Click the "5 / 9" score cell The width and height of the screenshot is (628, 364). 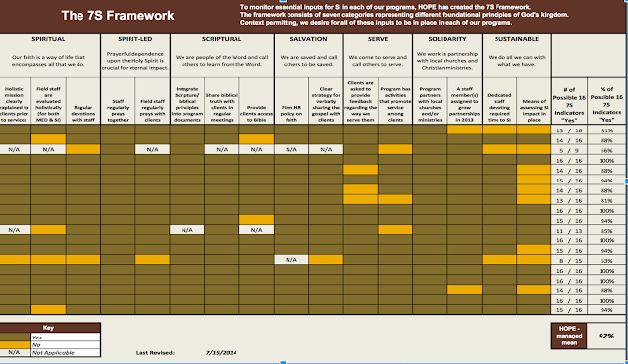pyautogui.click(x=569, y=150)
